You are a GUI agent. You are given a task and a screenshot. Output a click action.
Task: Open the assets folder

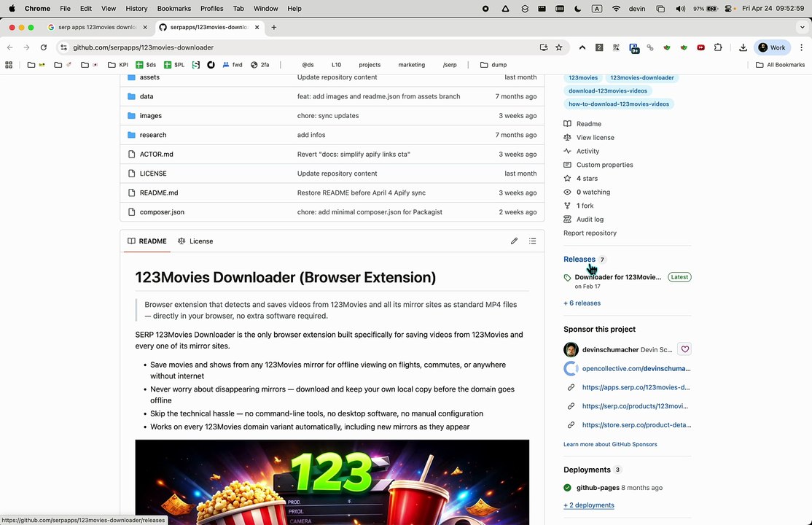point(149,77)
